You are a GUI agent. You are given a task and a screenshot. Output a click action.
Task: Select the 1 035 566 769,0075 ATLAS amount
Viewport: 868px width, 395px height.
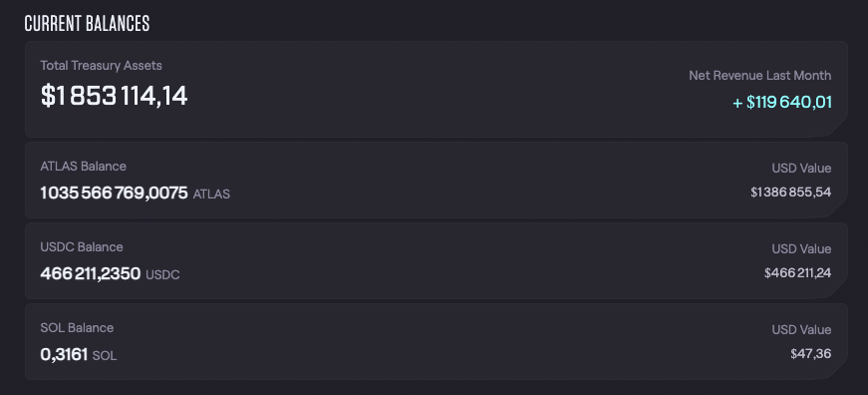tap(114, 193)
